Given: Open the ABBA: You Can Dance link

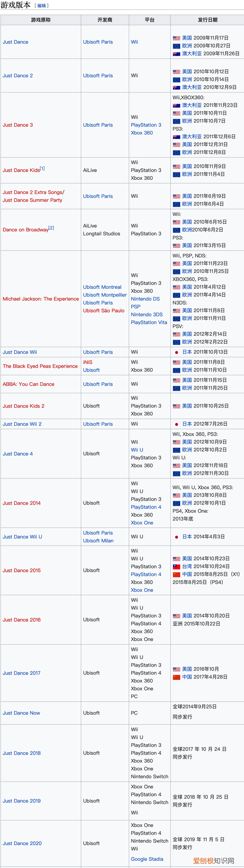Looking at the screenshot, I should [x=29, y=384].
